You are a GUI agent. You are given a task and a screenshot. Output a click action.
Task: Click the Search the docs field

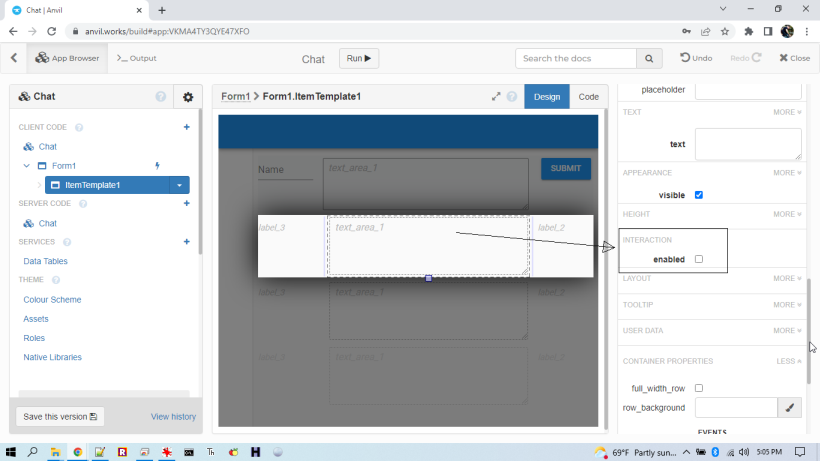point(578,59)
